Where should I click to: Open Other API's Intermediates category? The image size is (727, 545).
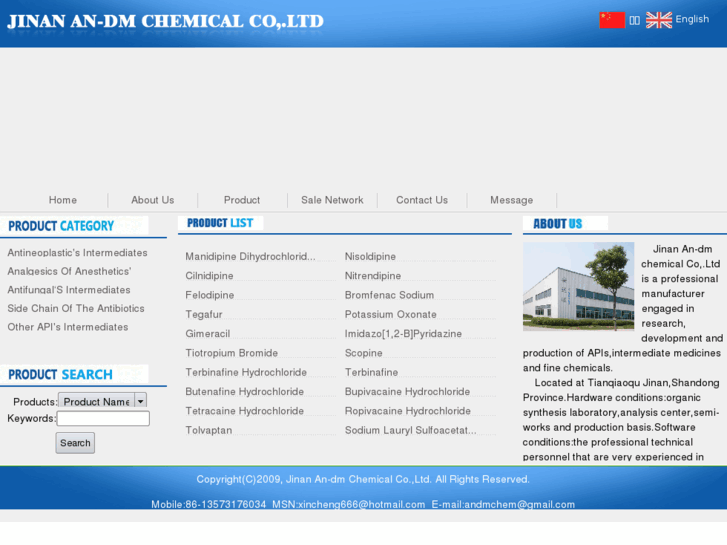pyautogui.click(x=68, y=327)
